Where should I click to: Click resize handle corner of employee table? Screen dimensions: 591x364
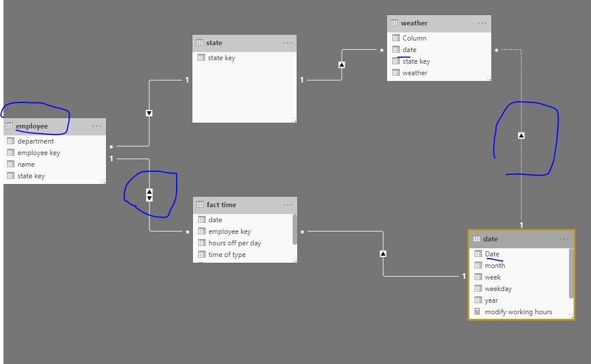coord(104,182)
